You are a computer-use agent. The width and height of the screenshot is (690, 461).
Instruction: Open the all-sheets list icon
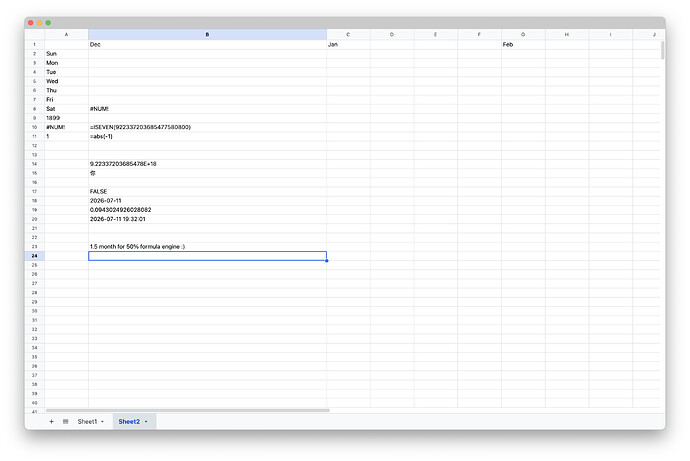tap(66, 421)
